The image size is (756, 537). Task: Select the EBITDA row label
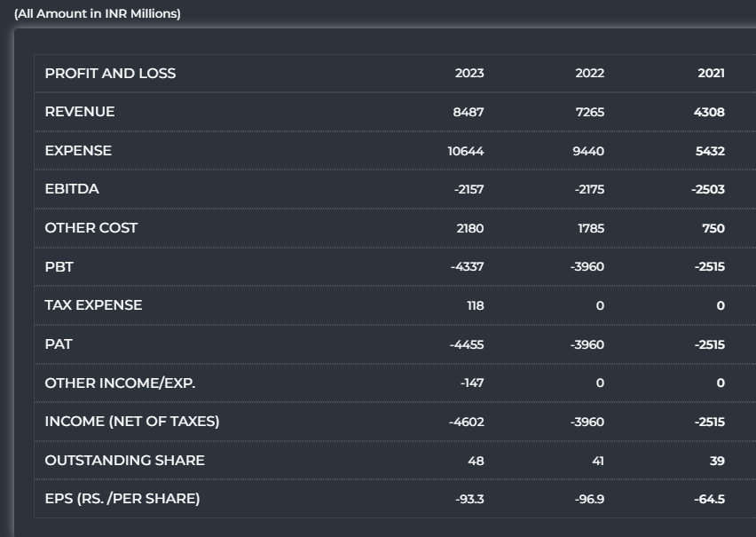click(72, 189)
